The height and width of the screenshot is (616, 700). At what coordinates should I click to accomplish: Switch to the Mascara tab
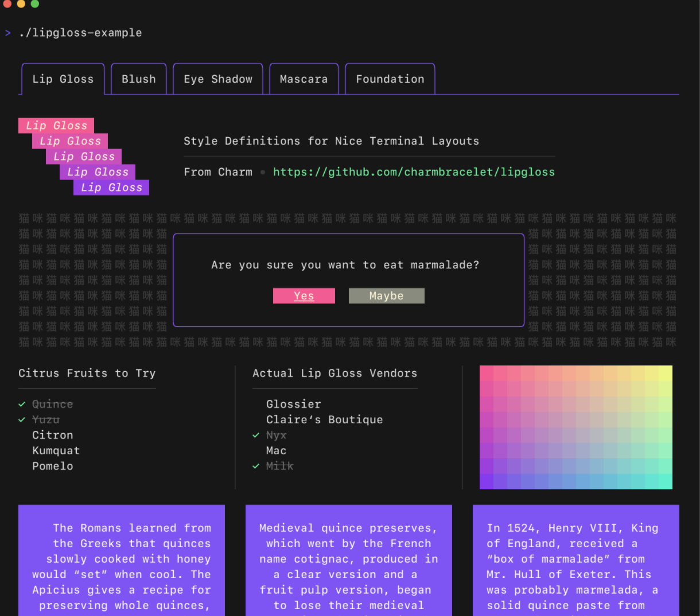click(304, 79)
